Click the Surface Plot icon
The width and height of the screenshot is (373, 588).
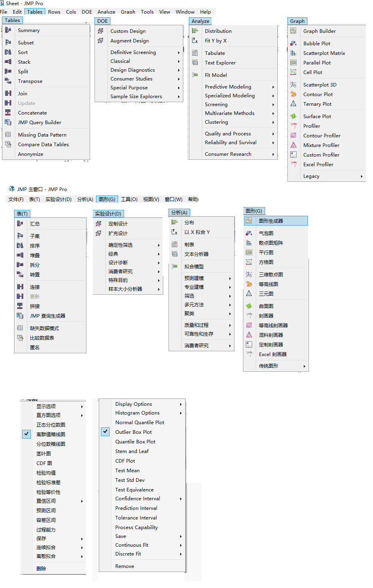tap(293, 116)
